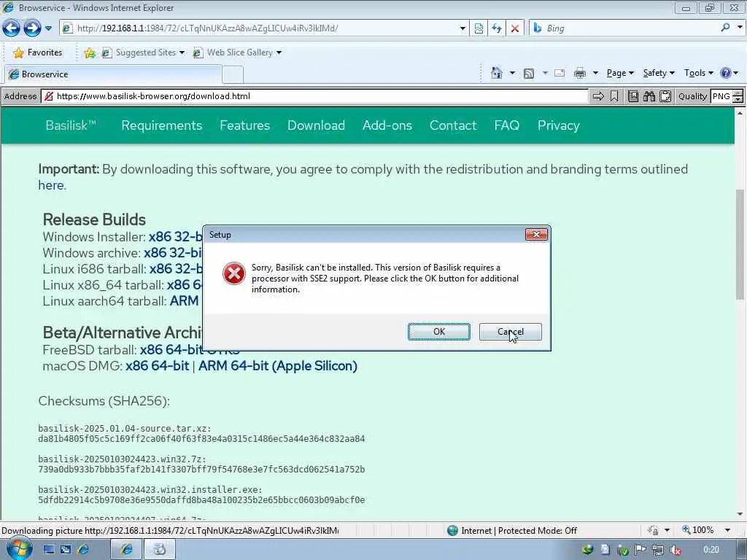Open the Tools menu
Screen dimensions: 747x560
tap(698, 73)
